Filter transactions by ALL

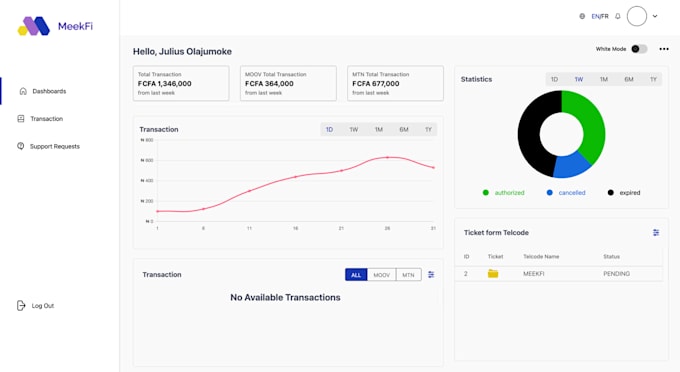point(356,275)
